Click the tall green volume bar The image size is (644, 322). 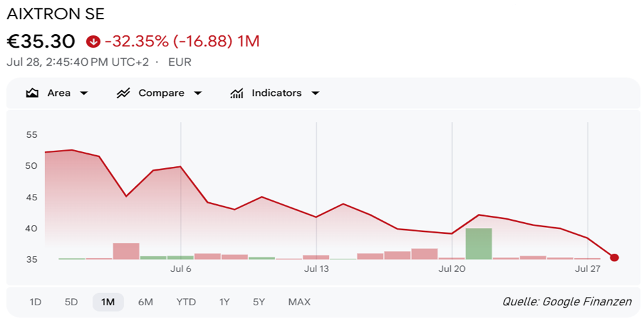pyautogui.click(x=478, y=243)
